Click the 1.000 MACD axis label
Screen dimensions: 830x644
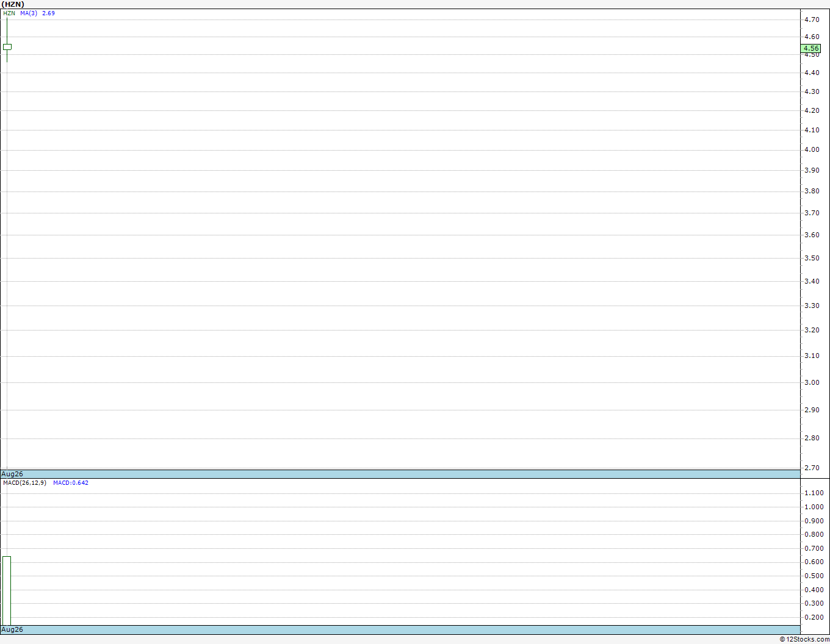(814, 507)
